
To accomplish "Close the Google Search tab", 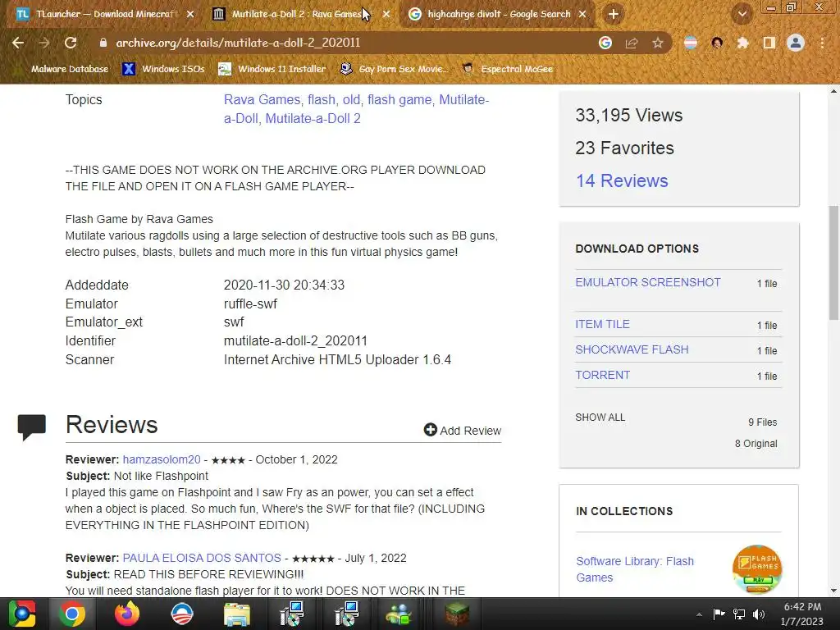I will coord(582,15).
